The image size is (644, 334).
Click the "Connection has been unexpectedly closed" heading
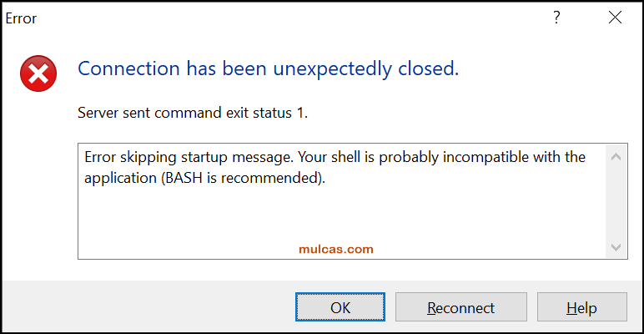(x=268, y=69)
